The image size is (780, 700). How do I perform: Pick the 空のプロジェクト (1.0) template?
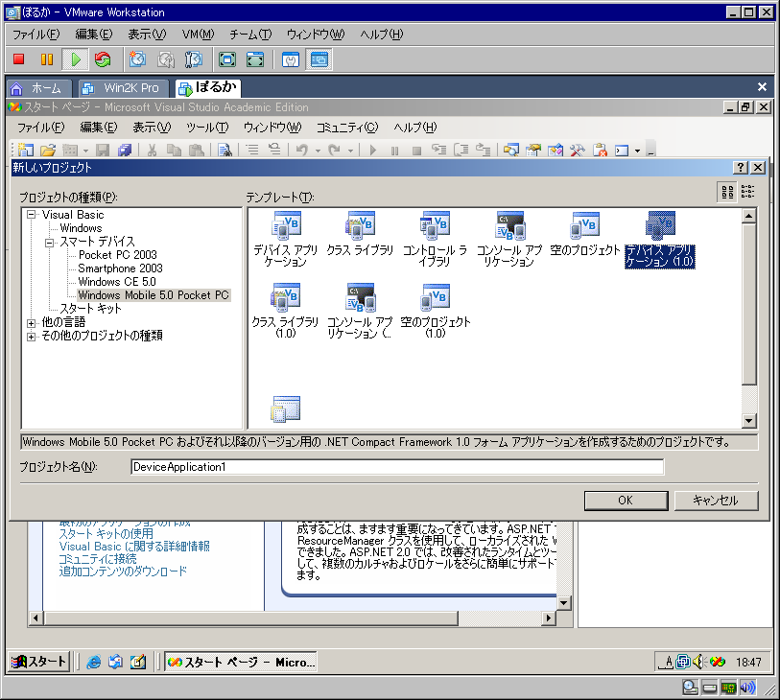pos(435,299)
